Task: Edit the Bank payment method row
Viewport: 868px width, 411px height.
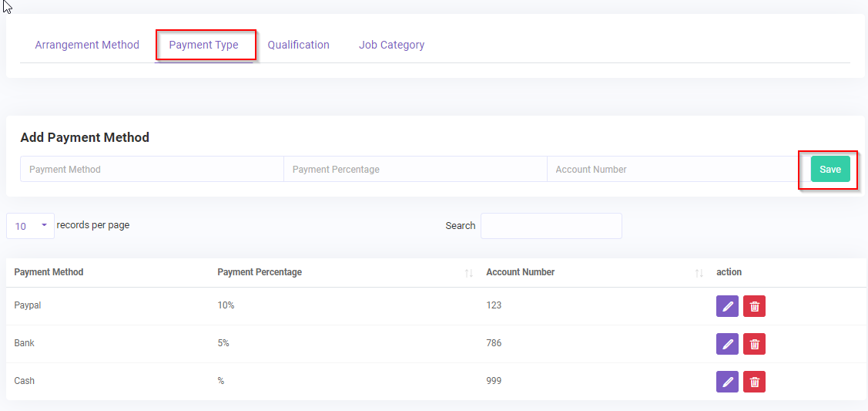Action: point(727,344)
